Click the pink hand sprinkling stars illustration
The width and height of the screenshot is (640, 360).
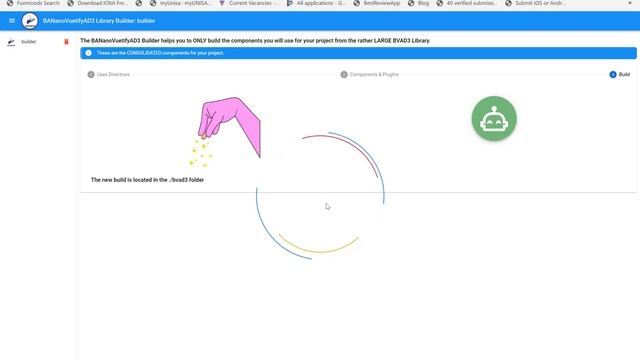pyautogui.click(x=224, y=131)
